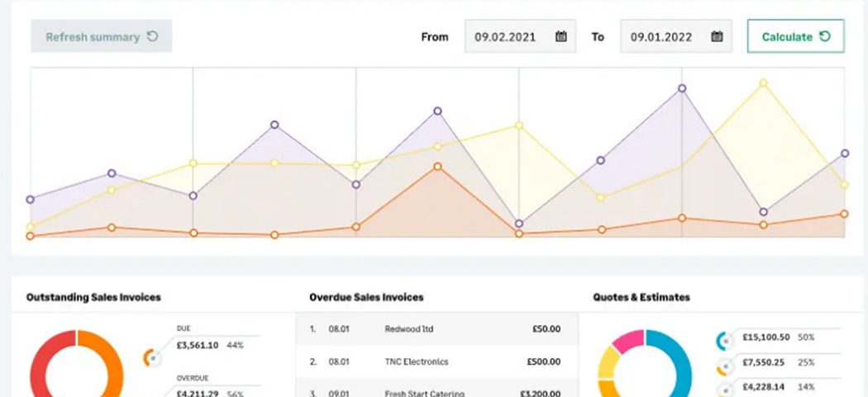Viewport: 868px width, 397px height.
Task: Click the pink segment of quotes donut chart
Action: (630, 340)
